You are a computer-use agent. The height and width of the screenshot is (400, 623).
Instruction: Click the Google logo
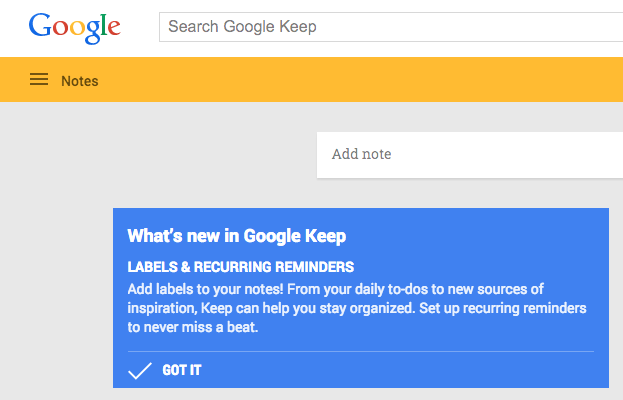pos(75,26)
